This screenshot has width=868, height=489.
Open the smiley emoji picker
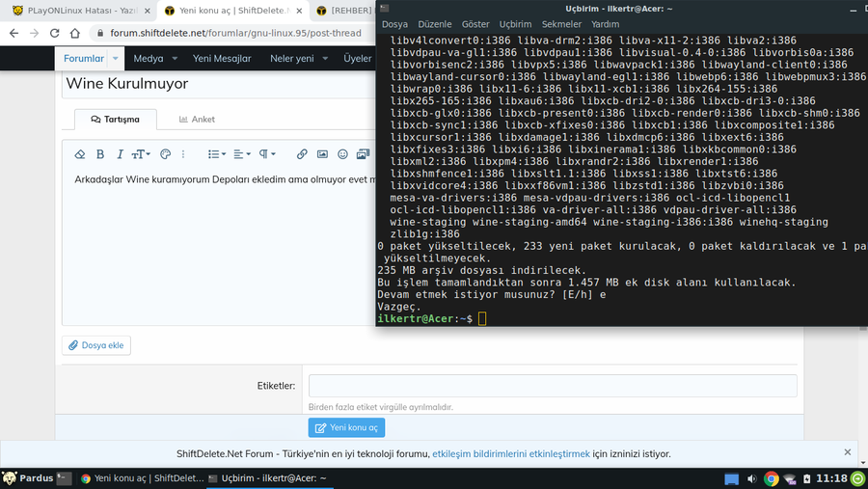pyautogui.click(x=342, y=154)
